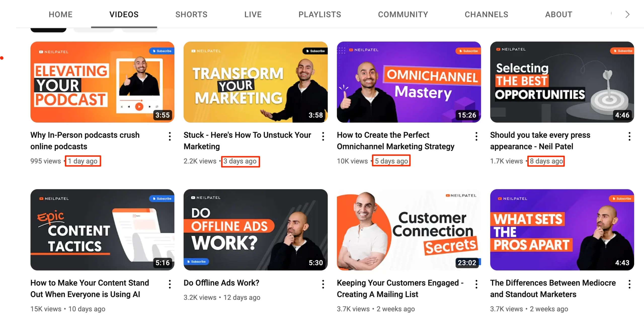Screen dimensions: 644x326
Task: Open title link How to Create the Perfect Omnichannel
Action: [x=396, y=141]
